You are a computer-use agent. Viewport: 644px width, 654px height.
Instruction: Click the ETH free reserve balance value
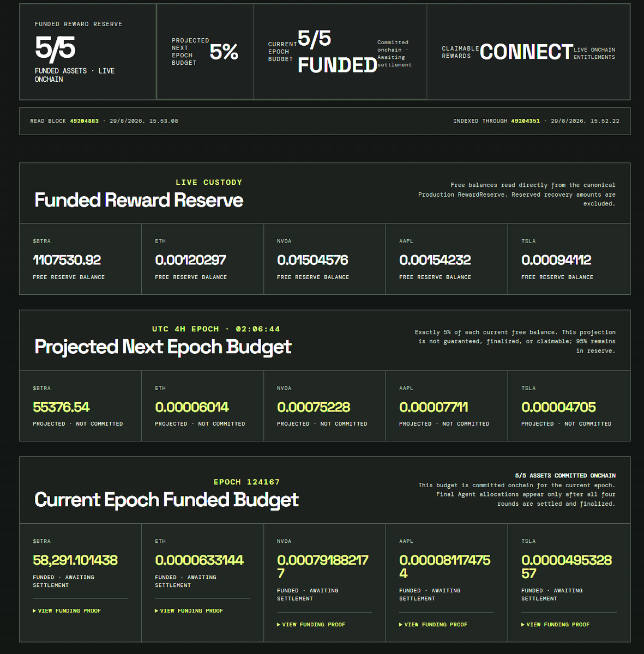(190, 260)
